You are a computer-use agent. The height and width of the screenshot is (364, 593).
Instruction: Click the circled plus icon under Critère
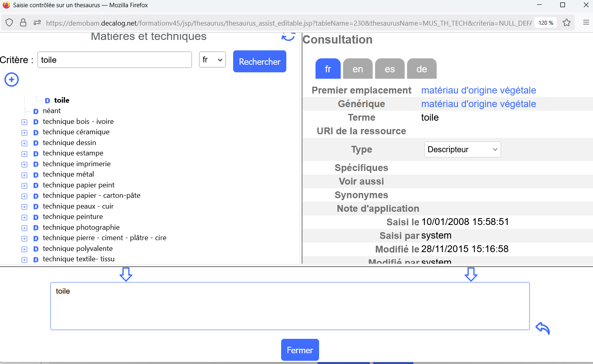12,80
